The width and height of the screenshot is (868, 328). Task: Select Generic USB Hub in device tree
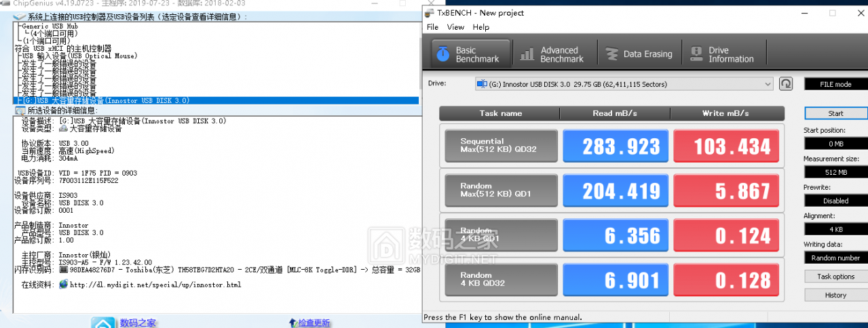[x=49, y=26]
